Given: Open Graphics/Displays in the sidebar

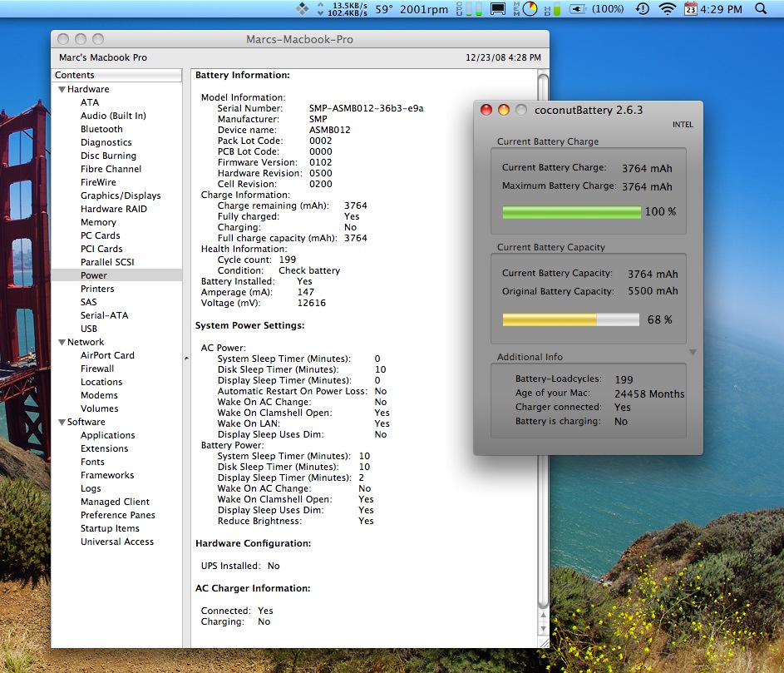Looking at the screenshot, I should tap(121, 195).
